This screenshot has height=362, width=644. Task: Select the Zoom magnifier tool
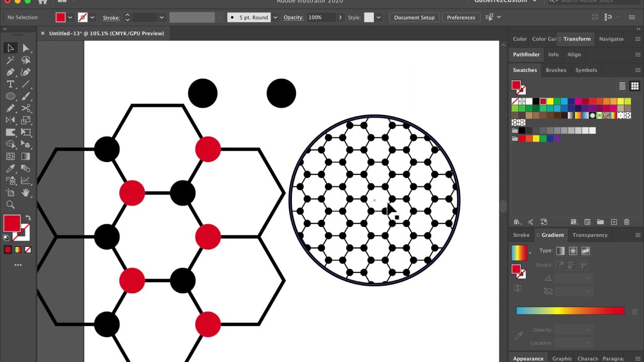[11, 205]
